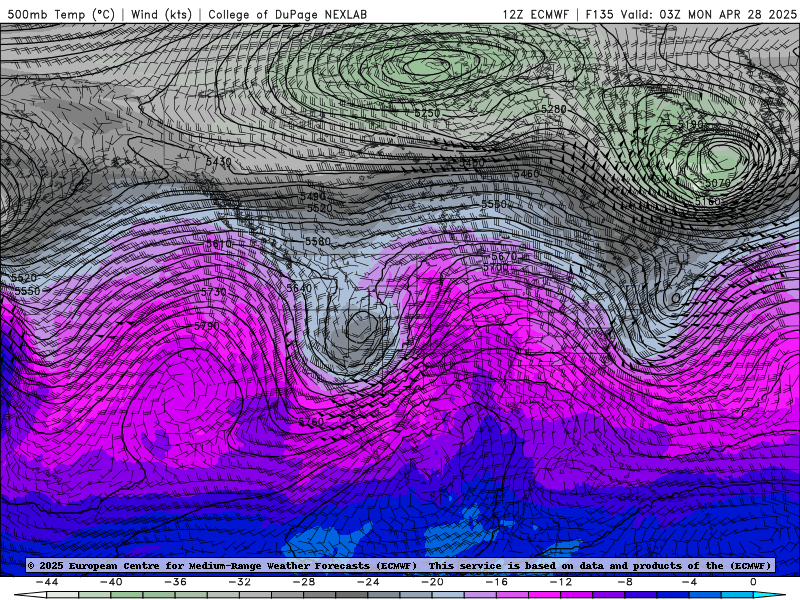Click the 5730 contour label
Screen dimensions: 800x600
pyautogui.click(x=213, y=292)
